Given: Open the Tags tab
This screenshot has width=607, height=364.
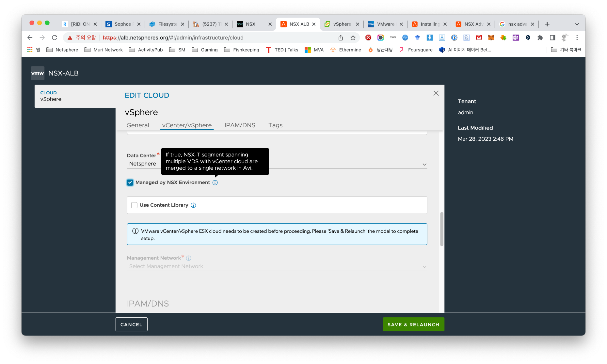Looking at the screenshot, I should 275,125.
